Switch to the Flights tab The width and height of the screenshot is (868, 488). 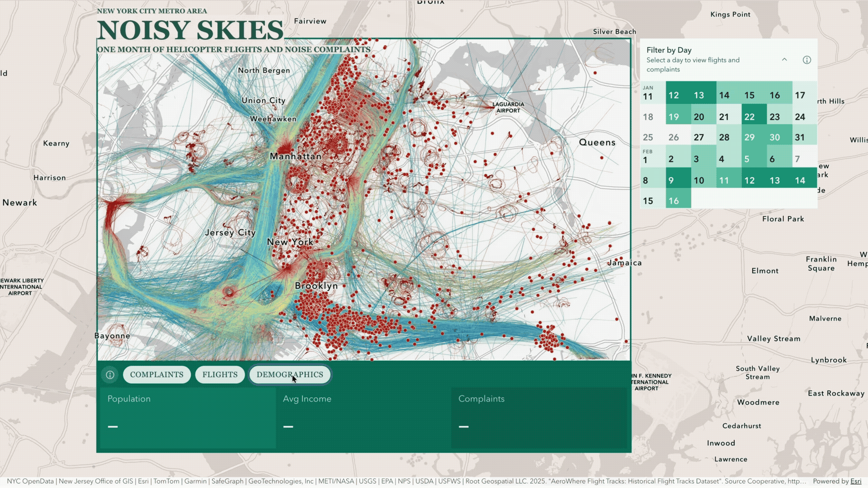click(220, 375)
